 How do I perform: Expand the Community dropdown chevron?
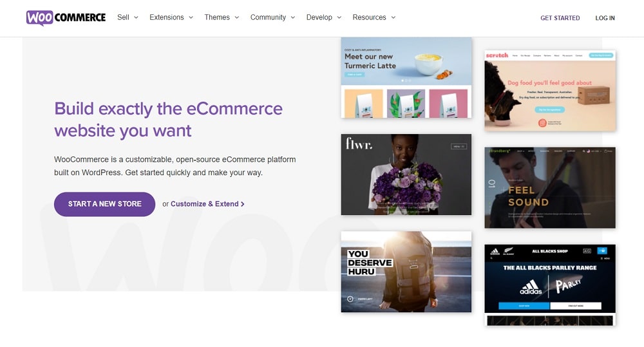click(x=292, y=17)
